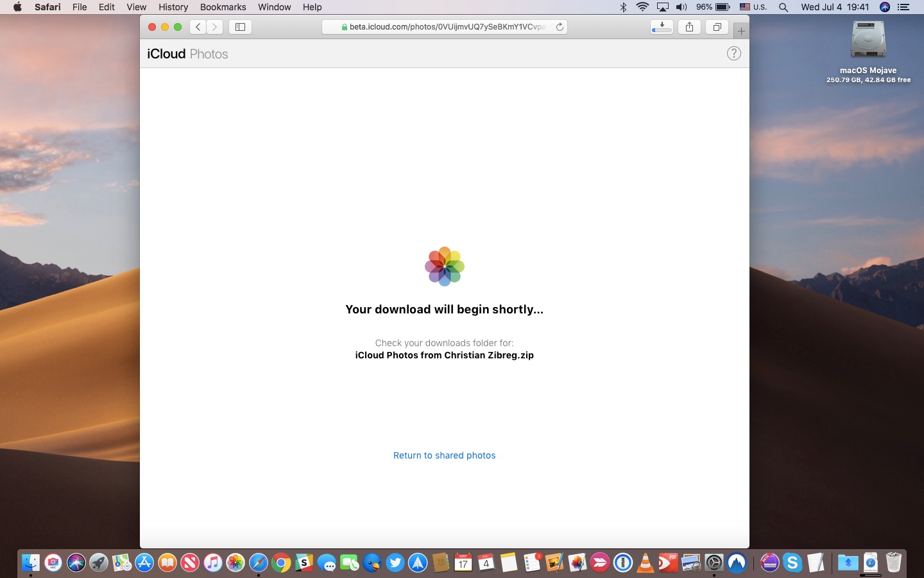924x578 pixels.
Task: Open the File menu
Action: tap(80, 7)
